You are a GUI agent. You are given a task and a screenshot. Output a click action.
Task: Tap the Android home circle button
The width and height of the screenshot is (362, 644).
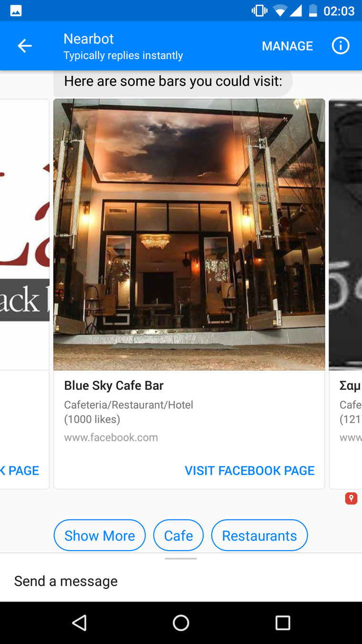(181, 623)
